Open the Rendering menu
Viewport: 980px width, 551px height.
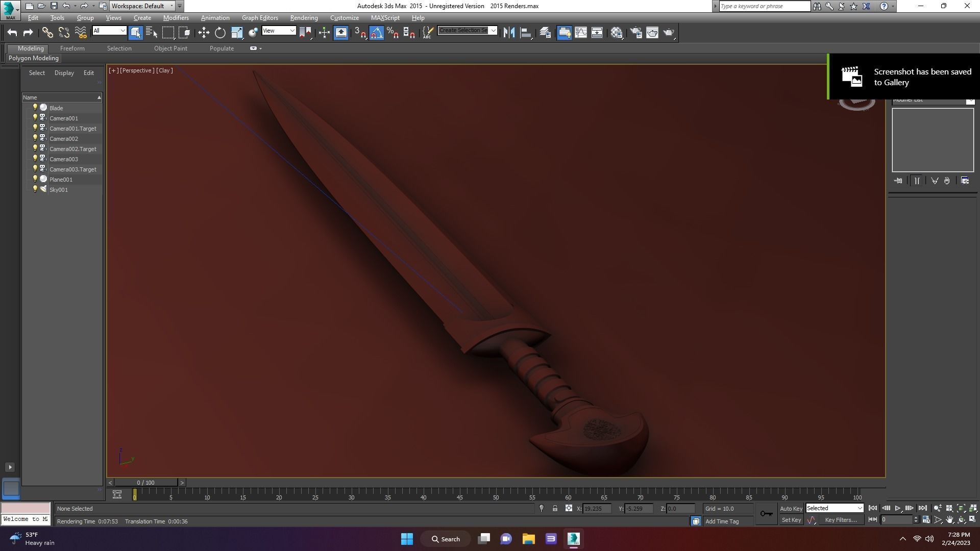(304, 18)
